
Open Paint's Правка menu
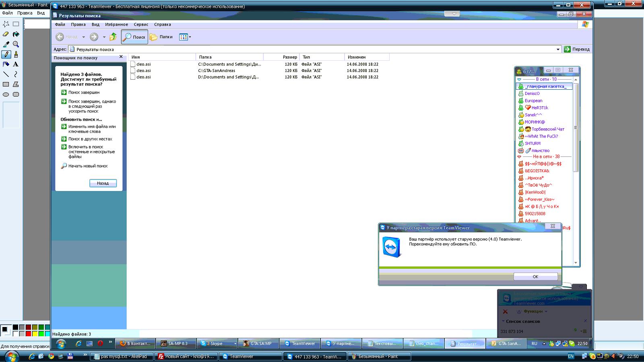(x=25, y=13)
